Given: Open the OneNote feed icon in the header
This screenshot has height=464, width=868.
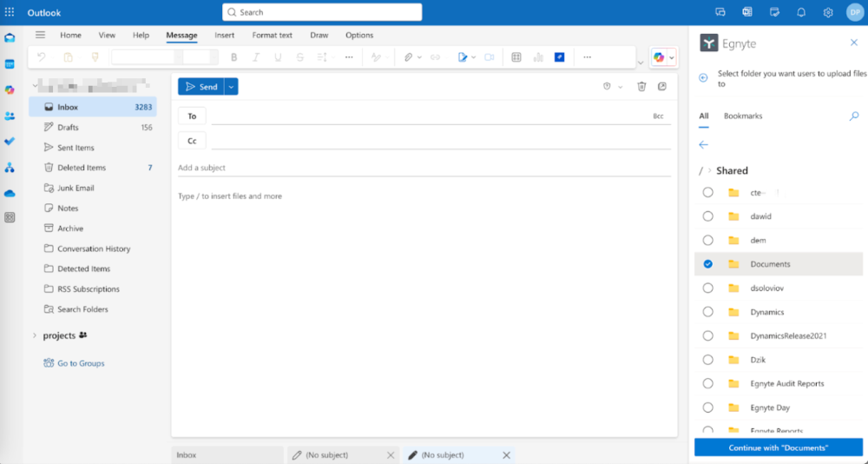Looking at the screenshot, I should 747,12.
